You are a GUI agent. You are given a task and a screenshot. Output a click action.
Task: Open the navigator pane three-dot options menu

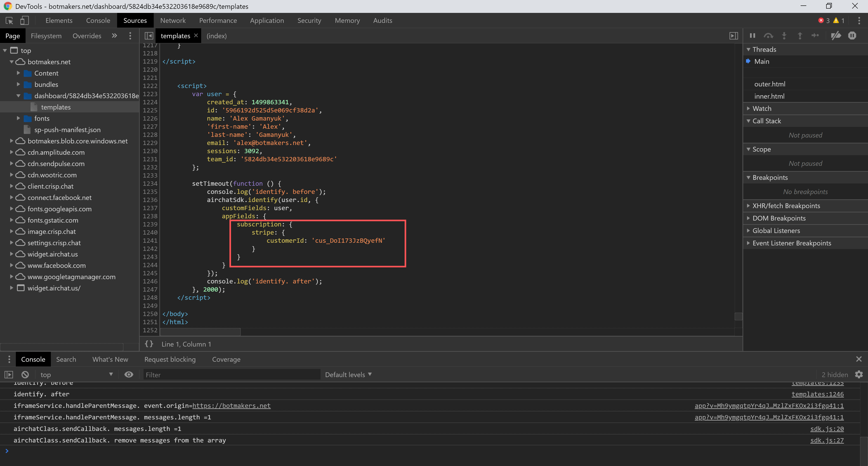130,36
